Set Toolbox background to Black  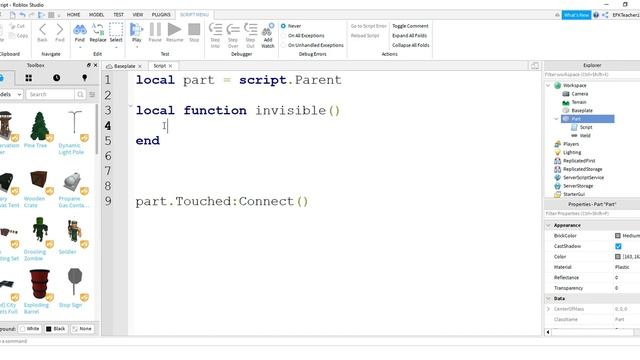(x=56, y=329)
